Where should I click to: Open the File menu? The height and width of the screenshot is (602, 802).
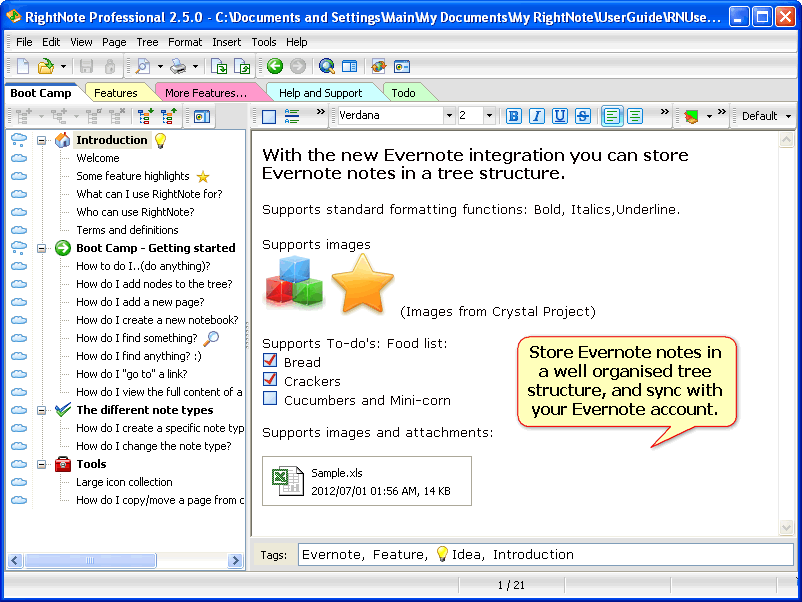click(24, 42)
